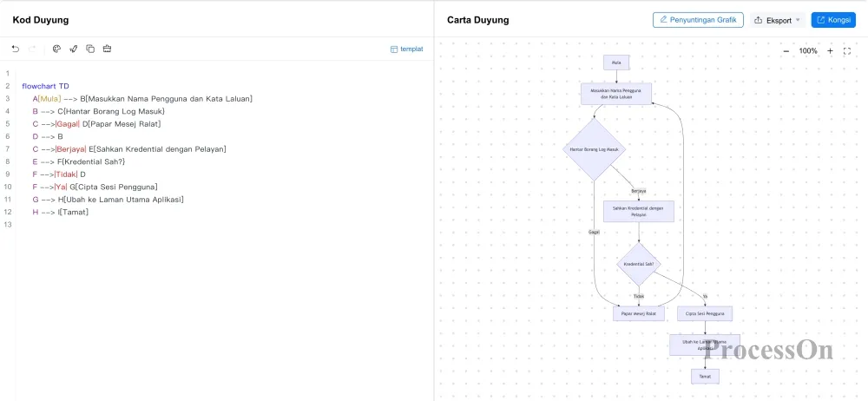Select the Papar Mesej Ralat node
The image size is (868, 401).
(x=639, y=313)
